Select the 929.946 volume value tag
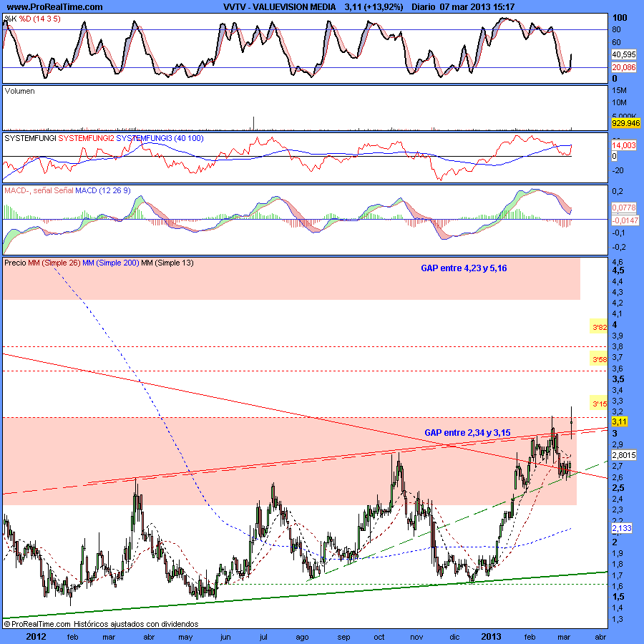The height and width of the screenshot is (644, 644). click(x=625, y=123)
